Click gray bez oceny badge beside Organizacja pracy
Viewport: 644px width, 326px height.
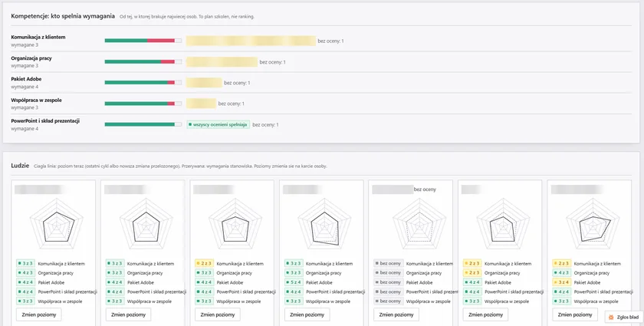click(x=389, y=273)
